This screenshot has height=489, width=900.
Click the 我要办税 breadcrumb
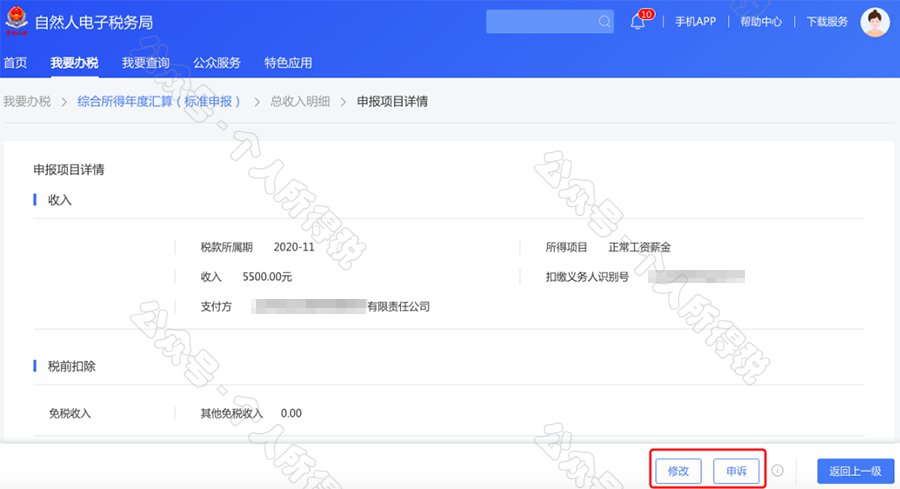[27, 102]
